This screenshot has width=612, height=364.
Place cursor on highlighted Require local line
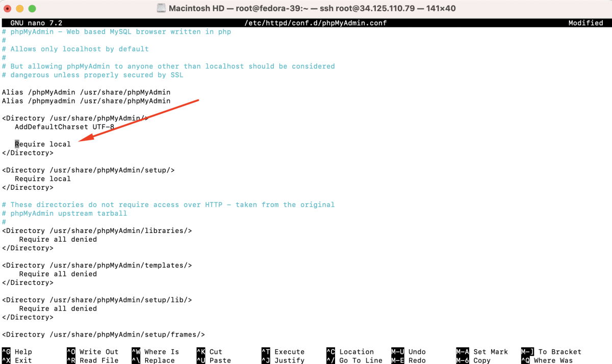(43, 144)
